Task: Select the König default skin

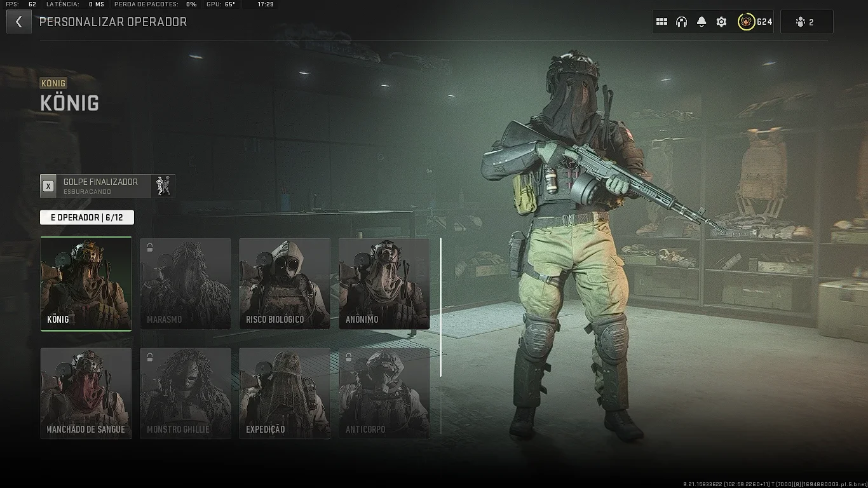Action: (x=86, y=284)
